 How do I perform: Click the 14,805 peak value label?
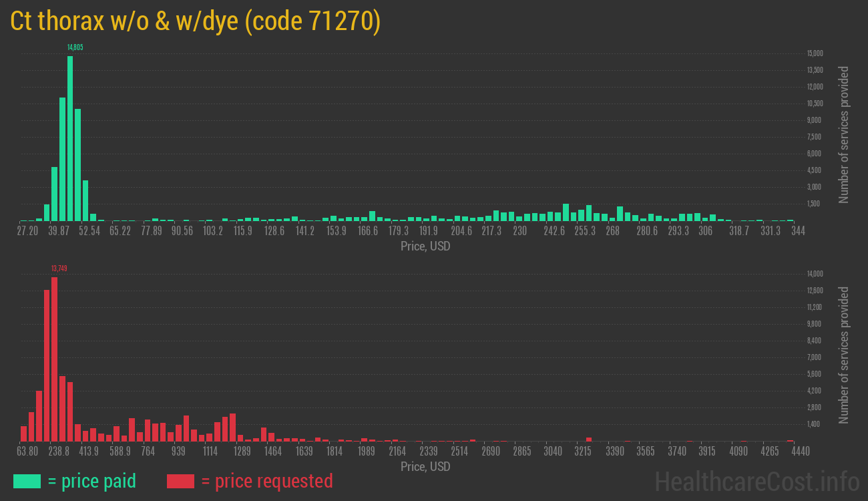coord(75,47)
